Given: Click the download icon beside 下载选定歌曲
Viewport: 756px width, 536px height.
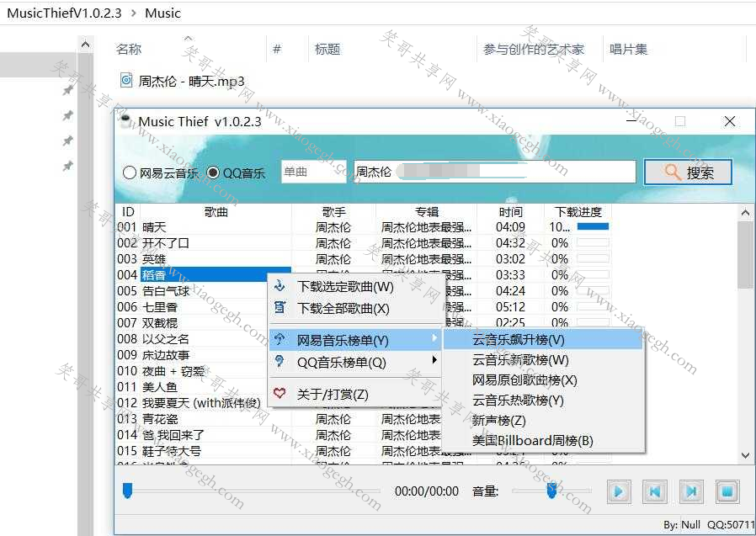Looking at the screenshot, I should tap(280, 286).
